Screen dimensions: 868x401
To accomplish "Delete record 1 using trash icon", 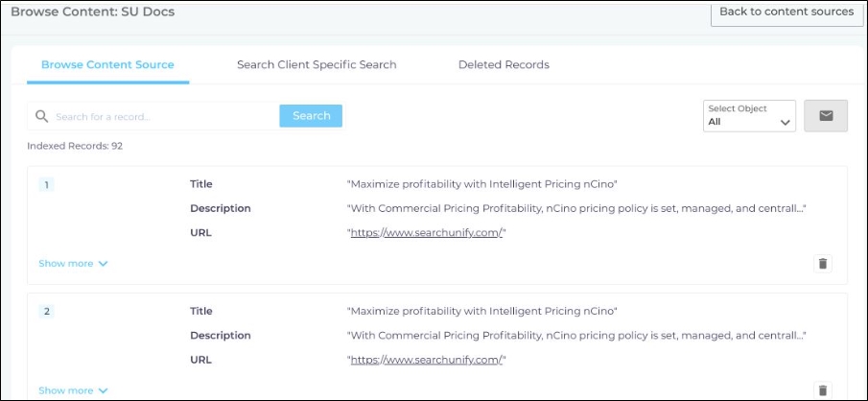I will coord(822,263).
